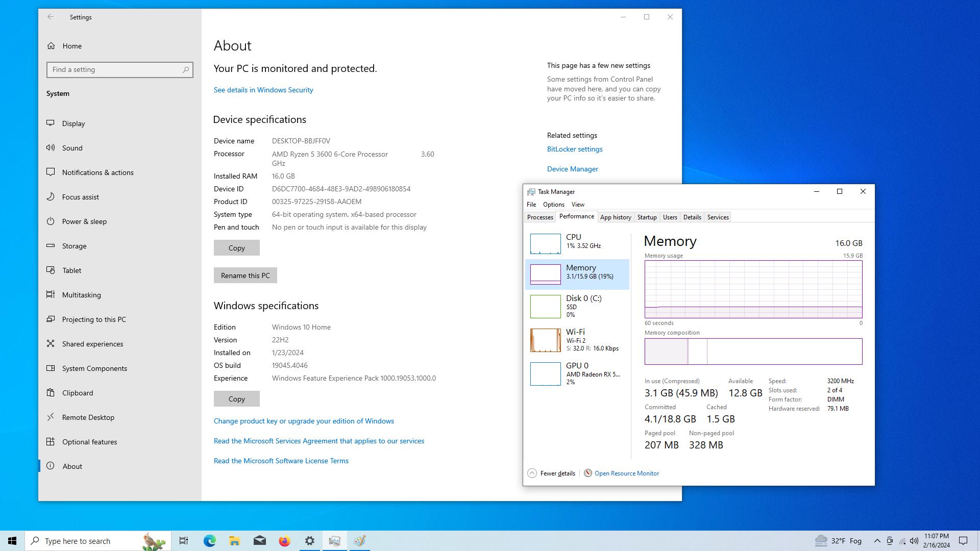
Task: Open Remote Desktop settings
Action: pos(120,417)
